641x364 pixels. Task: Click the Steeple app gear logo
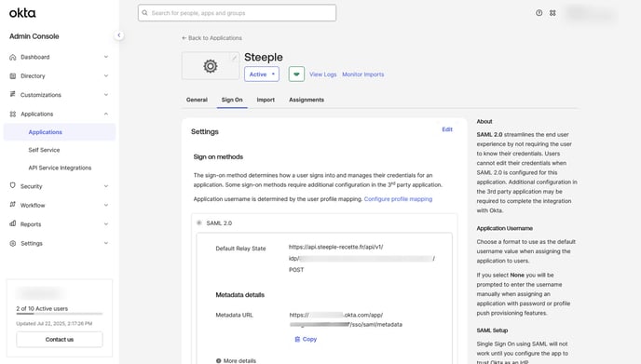(x=211, y=66)
